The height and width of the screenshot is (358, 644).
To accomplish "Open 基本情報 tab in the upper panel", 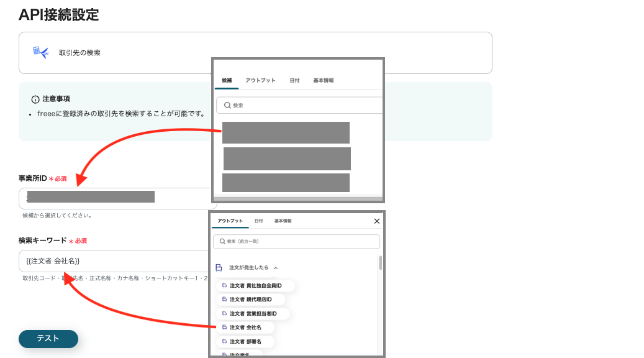I will (323, 81).
